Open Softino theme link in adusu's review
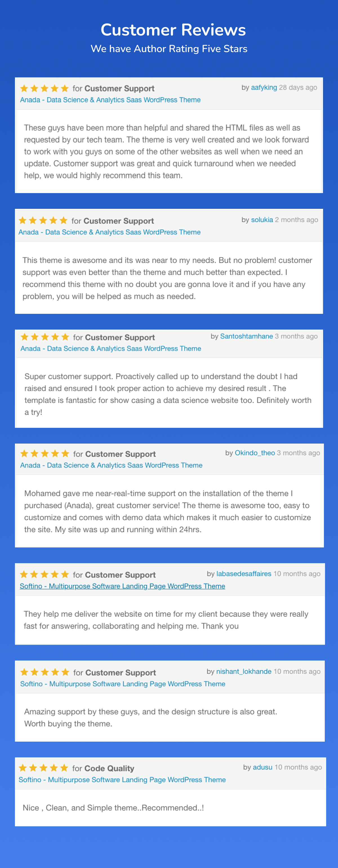Image resolution: width=338 pixels, height=868 pixels. (122, 779)
